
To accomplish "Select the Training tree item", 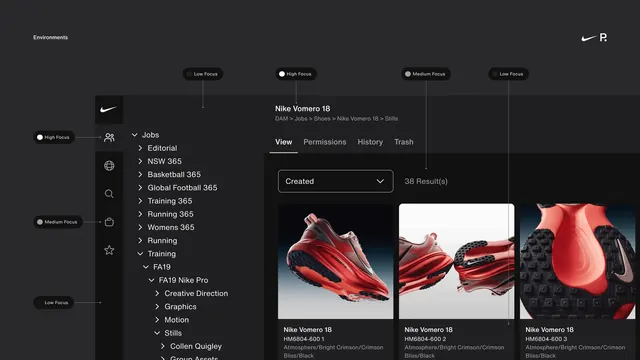I will click(x=162, y=253).
